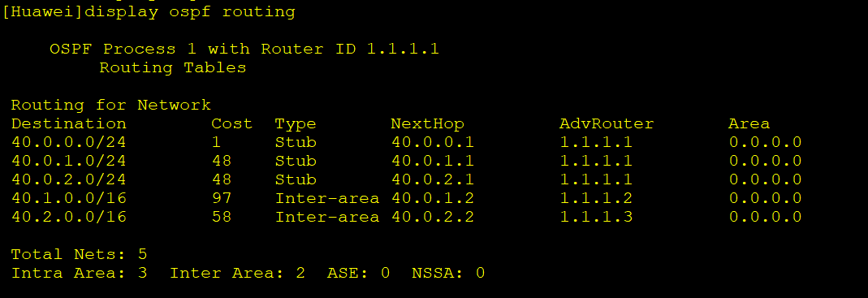This screenshot has height=298, width=868.
Task: Click cost value 97
Action: pos(222,198)
